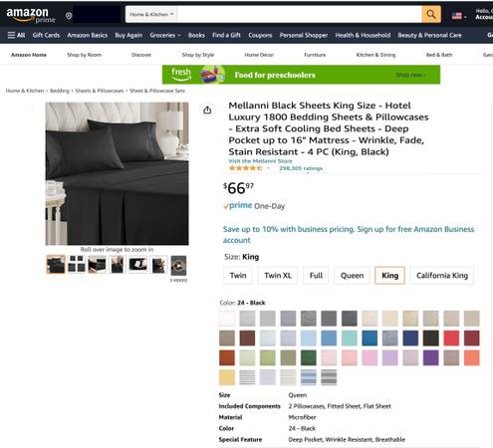Open the ratings popover arrow next to stars

coord(268,168)
